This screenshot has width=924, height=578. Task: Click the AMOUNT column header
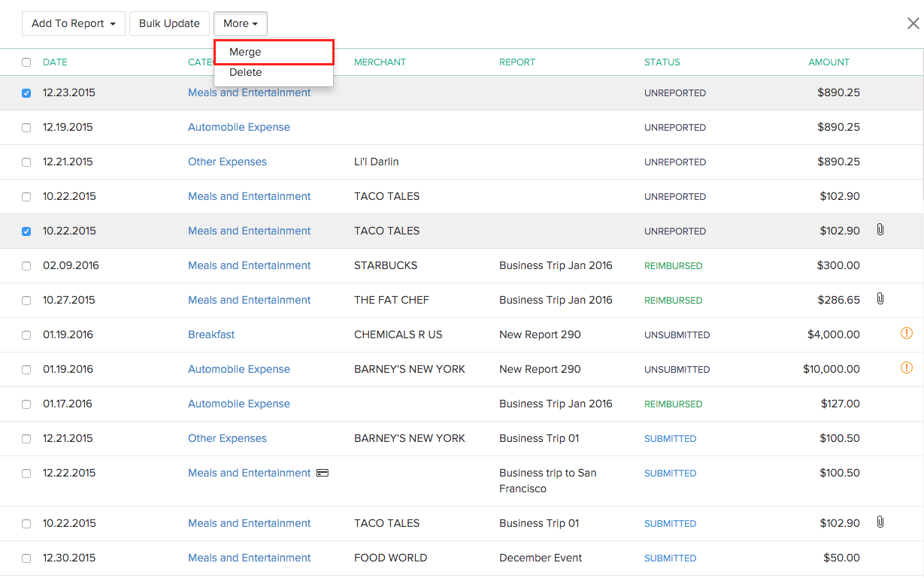[829, 62]
